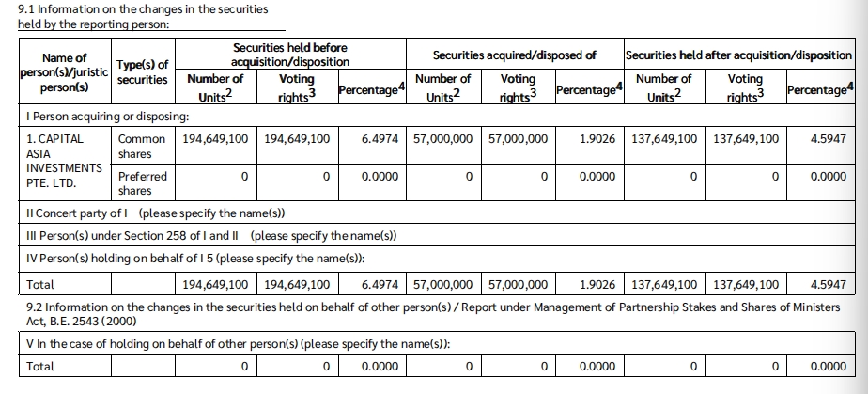This screenshot has width=868, height=394.
Task: Select the "III Person(s) under Section 258" row
Action: pyautogui.click(x=211, y=235)
